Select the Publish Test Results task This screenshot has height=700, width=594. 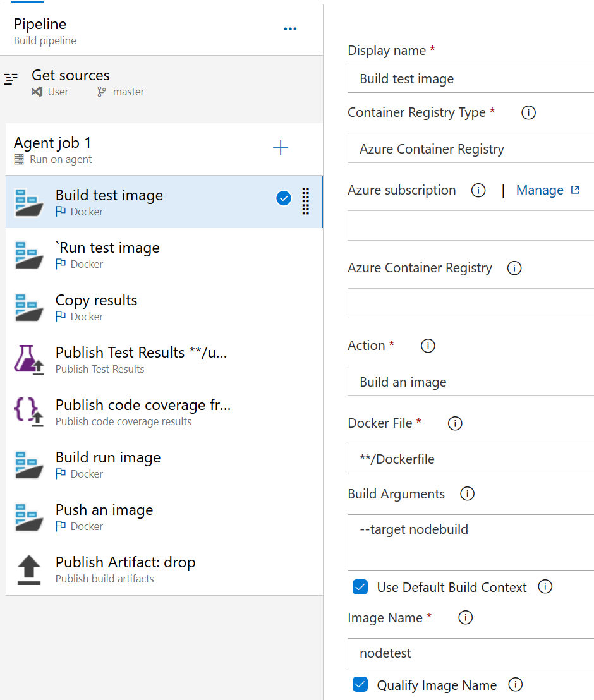(164, 359)
